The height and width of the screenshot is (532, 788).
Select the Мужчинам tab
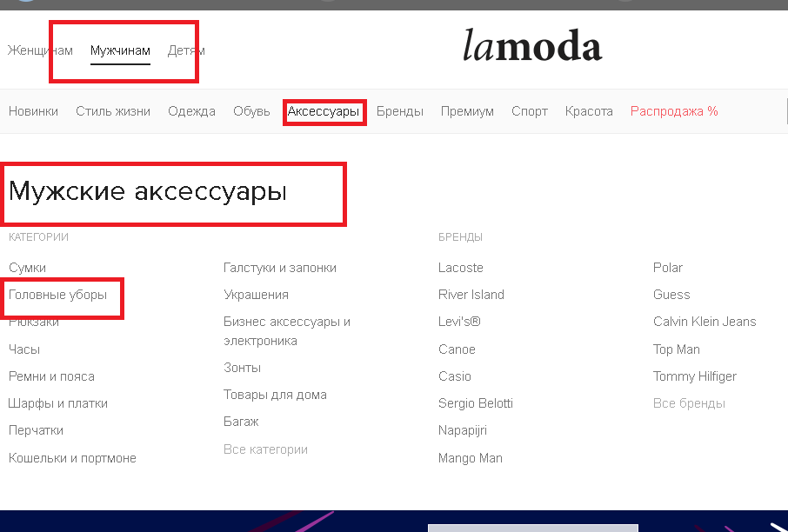point(120,50)
